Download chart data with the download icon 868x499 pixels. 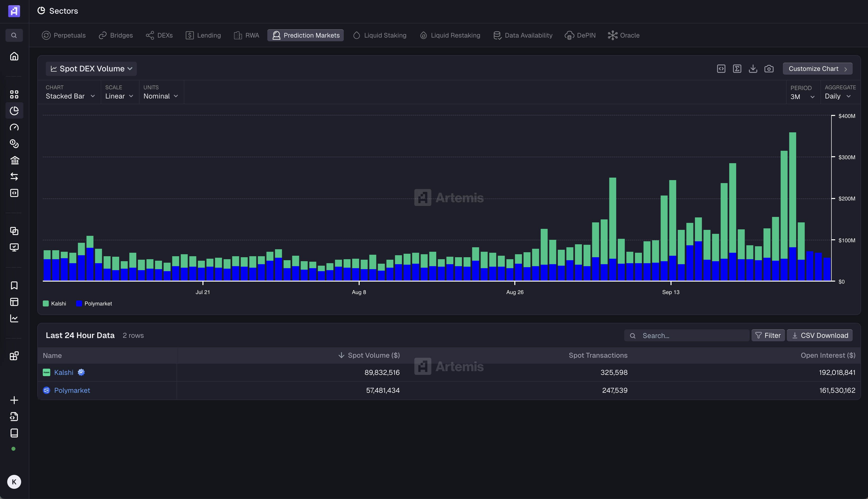click(753, 69)
